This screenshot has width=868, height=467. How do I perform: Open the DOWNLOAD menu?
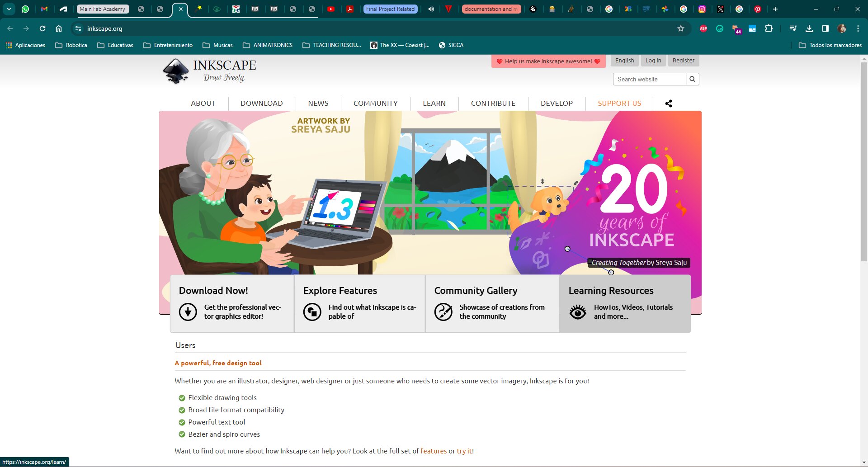[x=262, y=104]
